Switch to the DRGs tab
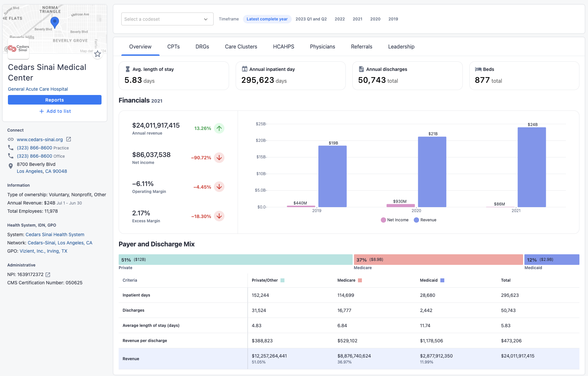Screen dimensions: 588x376 202,47
